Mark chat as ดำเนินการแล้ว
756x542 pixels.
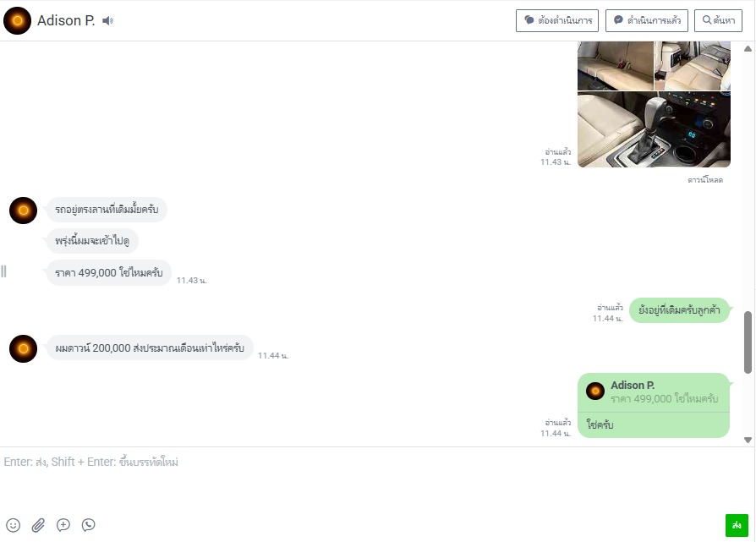[647, 20]
